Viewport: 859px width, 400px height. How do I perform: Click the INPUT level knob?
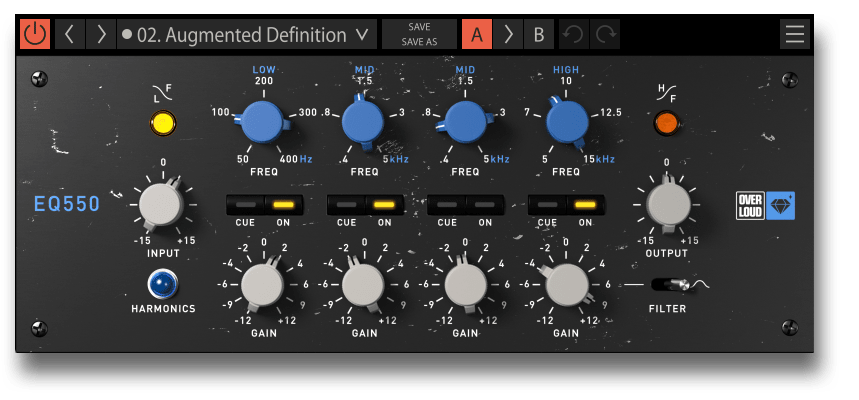click(161, 204)
